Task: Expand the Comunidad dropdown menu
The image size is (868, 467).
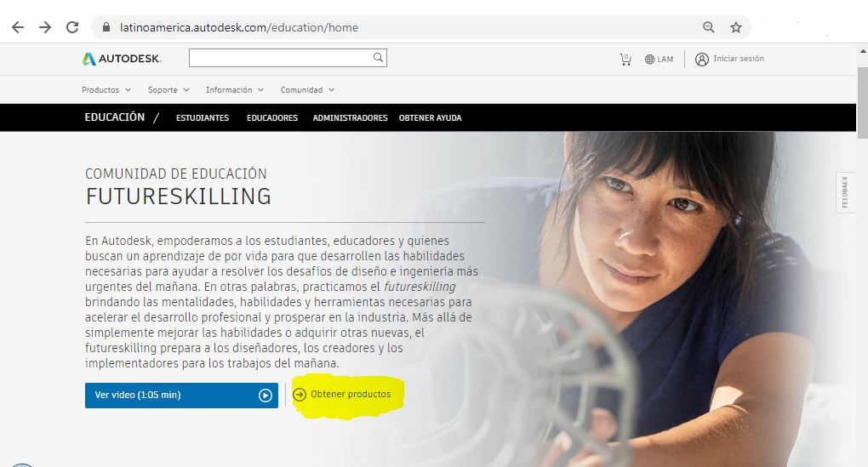Action: 307,89
